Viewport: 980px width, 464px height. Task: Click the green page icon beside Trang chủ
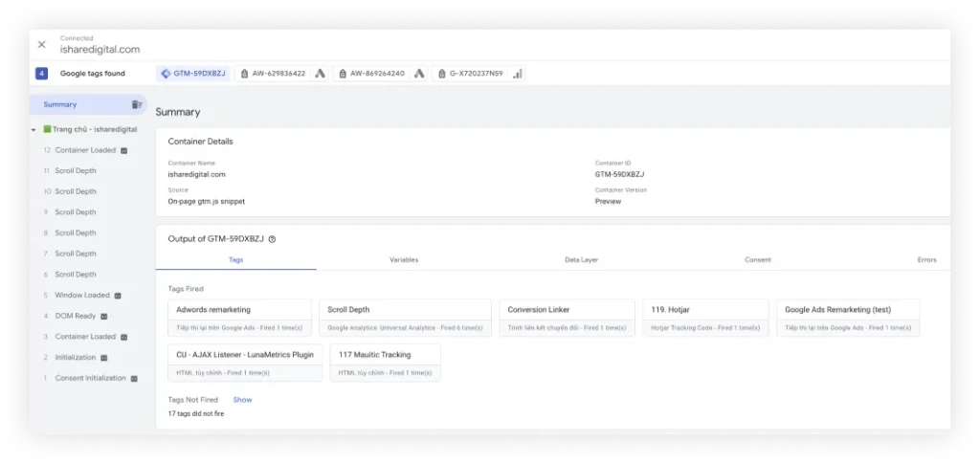coord(47,129)
